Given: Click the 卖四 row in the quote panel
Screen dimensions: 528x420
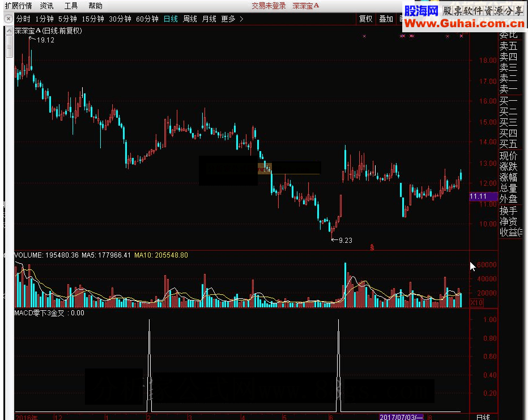Looking at the screenshot, I should (508, 57).
